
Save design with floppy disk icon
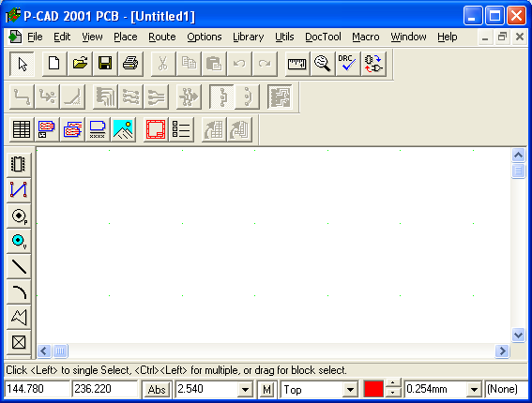click(x=105, y=64)
